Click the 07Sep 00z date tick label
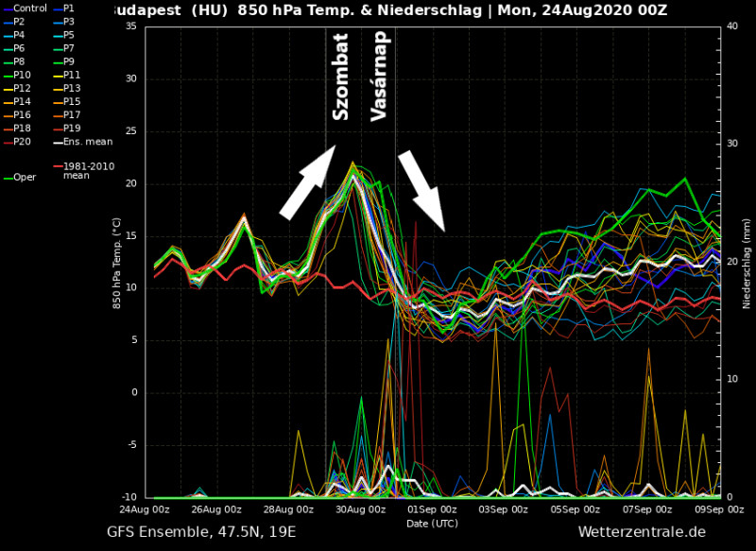Image resolution: width=756 pixels, height=551 pixels. (x=647, y=509)
